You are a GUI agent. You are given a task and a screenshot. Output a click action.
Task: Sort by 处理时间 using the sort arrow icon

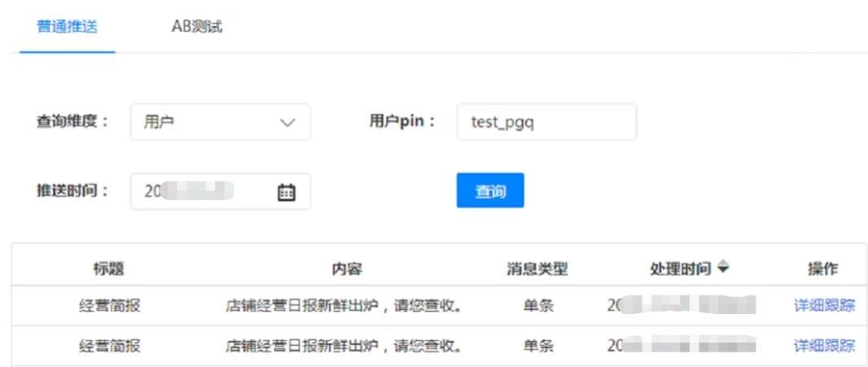(722, 268)
